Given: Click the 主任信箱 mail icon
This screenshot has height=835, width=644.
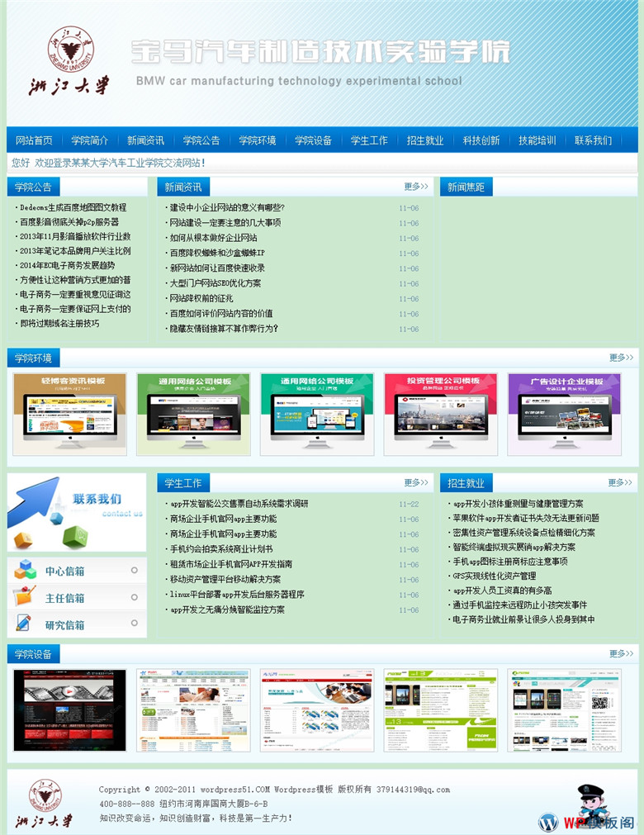Looking at the screenshot, I should pos(25,596).
